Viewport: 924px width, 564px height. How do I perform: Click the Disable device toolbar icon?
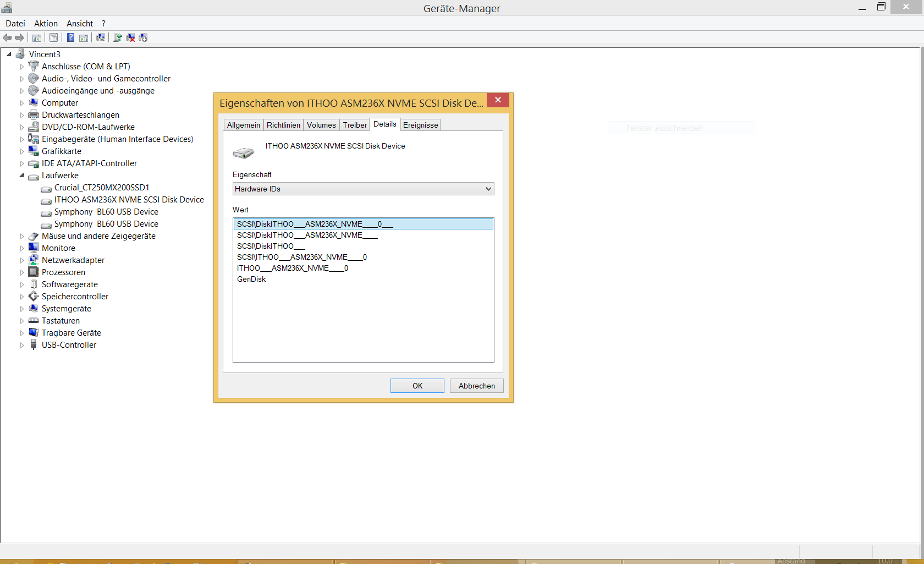(x=143, y=37)
